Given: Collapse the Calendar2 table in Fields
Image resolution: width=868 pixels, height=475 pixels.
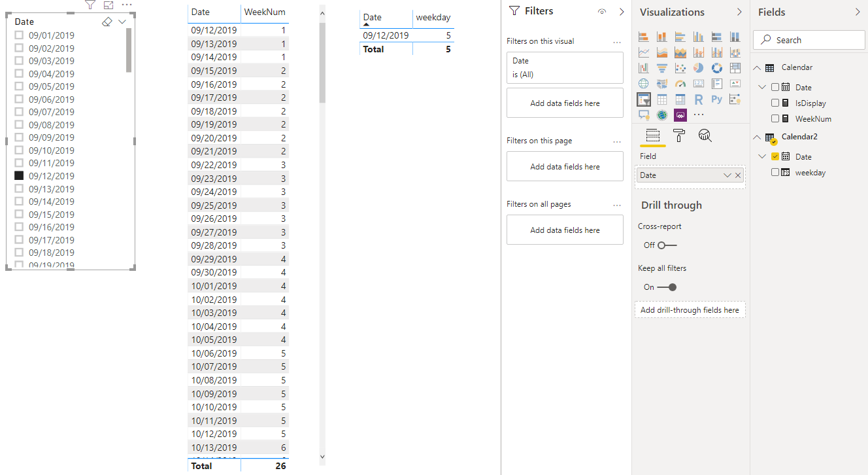Looking at the screenshot, I should tap(758, 137).
